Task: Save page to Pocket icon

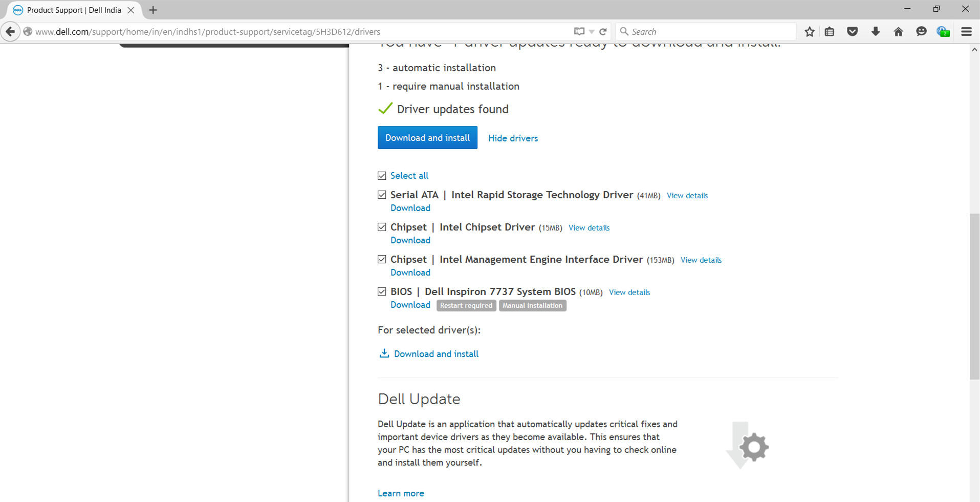Action: point(852,31)
